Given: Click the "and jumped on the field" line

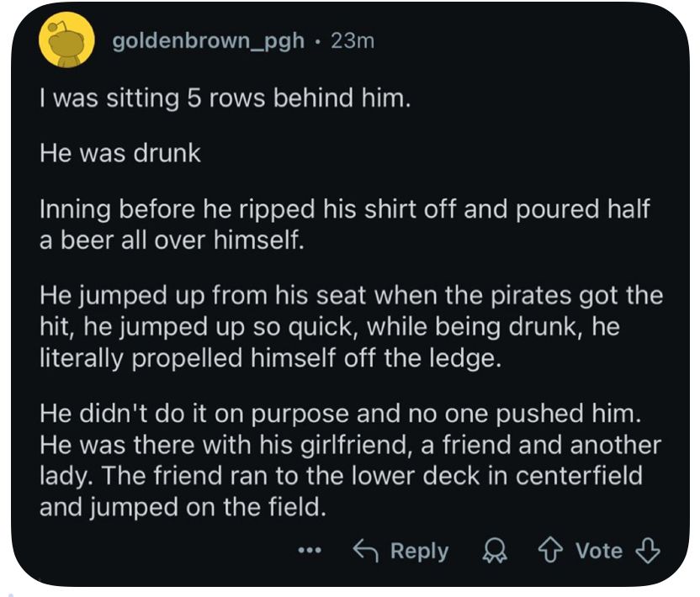Looking at the screenshot, I should [183, 507].
